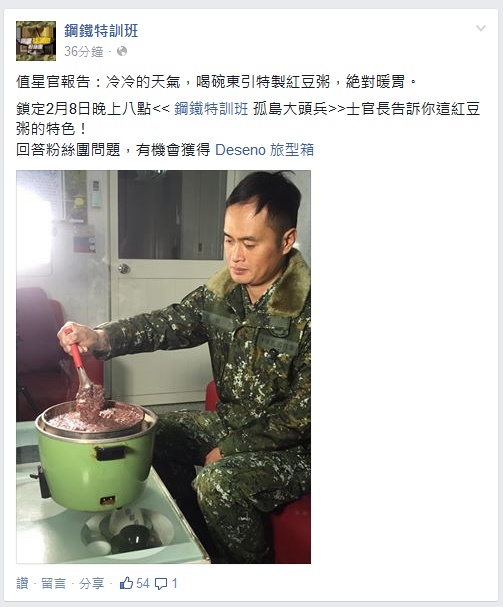Image resolution: width=503 pixels, height=607 pixels.
Task: Click 留言 to comment
Action: (x=53, y=583)
